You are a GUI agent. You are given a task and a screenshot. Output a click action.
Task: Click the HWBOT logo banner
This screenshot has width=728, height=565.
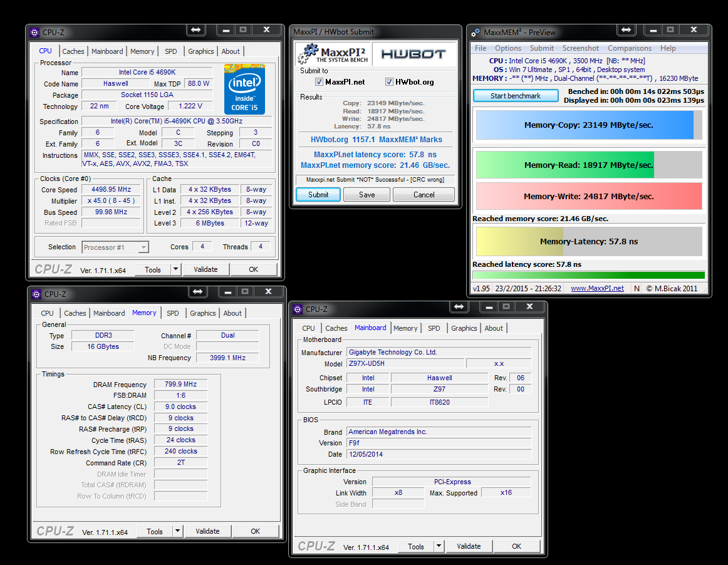click(x=413, y=54)
